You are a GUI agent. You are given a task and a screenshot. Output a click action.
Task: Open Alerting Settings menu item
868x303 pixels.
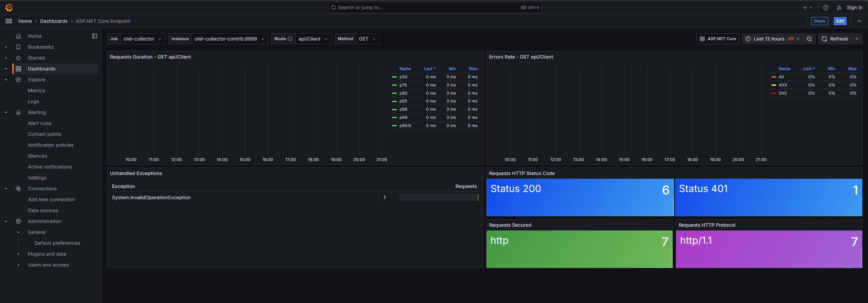point(37,178)
